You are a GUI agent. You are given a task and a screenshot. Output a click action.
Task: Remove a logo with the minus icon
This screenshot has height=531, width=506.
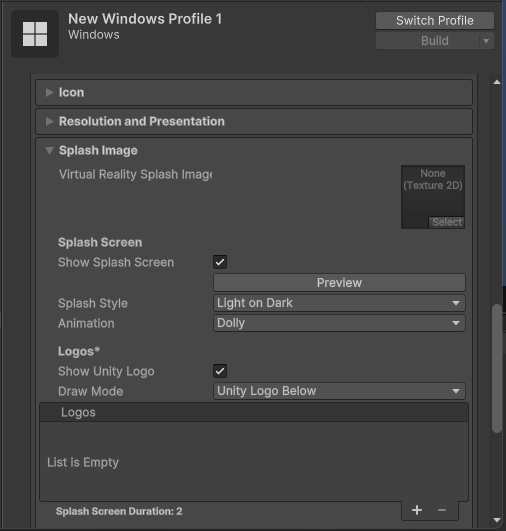tap(442, 510)
